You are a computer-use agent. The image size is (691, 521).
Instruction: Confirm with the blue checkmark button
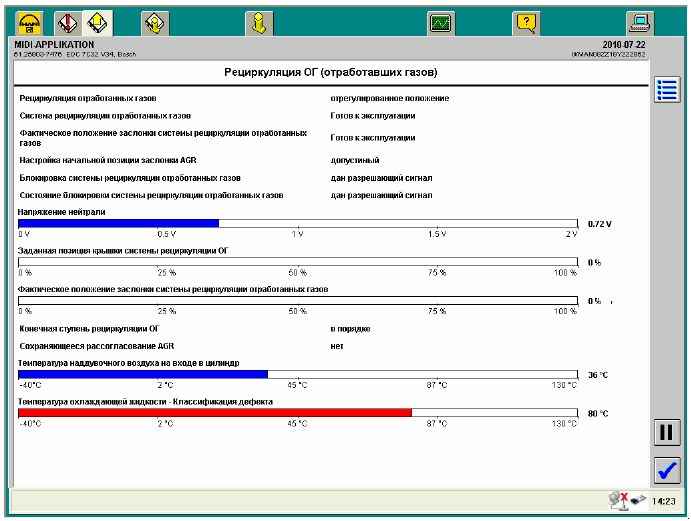[x=666, y=469]
